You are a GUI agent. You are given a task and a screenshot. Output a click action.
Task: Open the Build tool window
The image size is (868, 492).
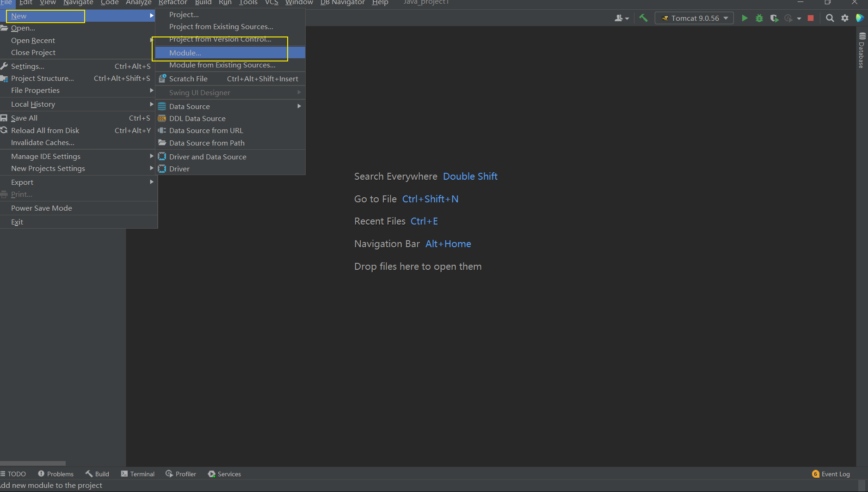[x=97, y=474]
